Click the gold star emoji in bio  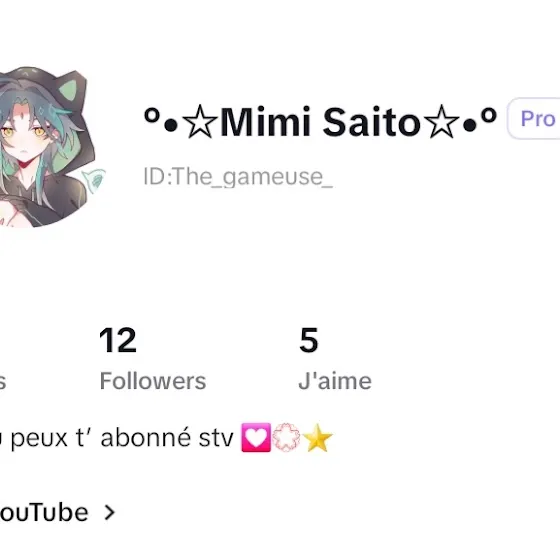(x=317, y=438)
